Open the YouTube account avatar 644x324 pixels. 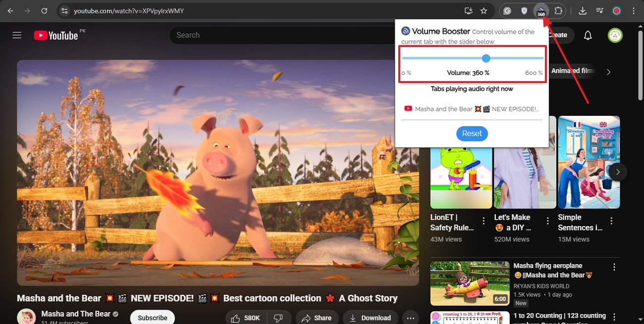tap(615, 35)
